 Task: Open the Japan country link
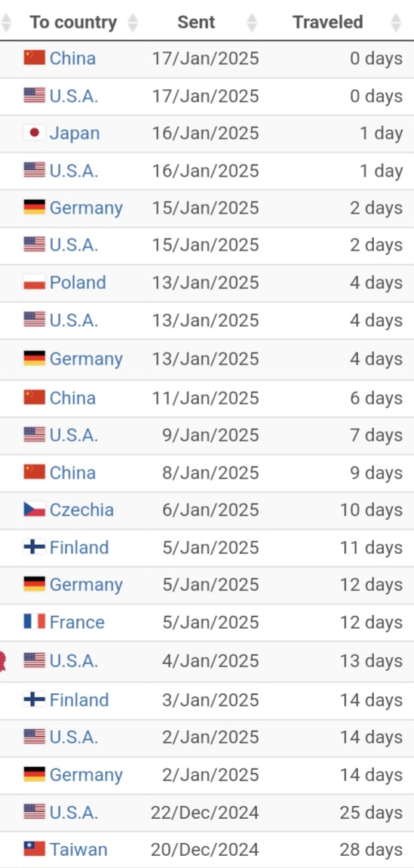pos(75,133)
